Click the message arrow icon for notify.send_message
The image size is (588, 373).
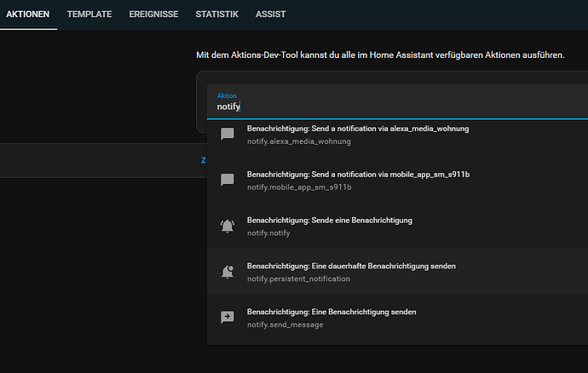(228, 317)
